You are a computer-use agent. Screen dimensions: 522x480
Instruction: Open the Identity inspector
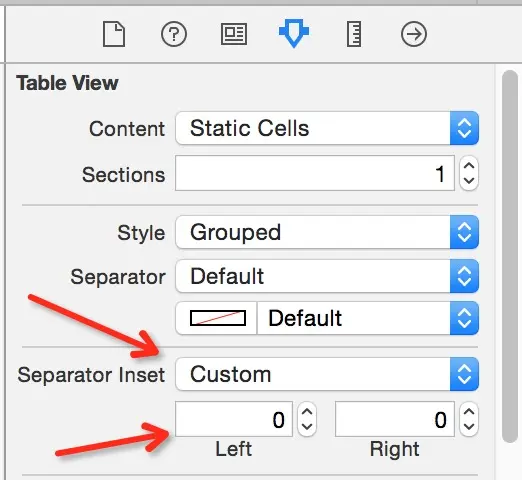(x=234, y=34)
